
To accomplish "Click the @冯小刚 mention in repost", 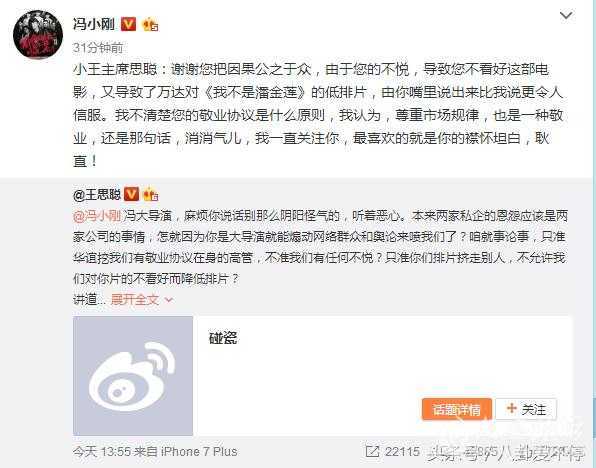I will pos(97,216).
